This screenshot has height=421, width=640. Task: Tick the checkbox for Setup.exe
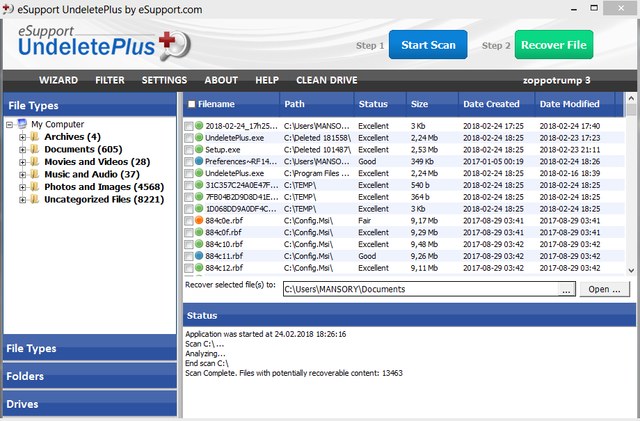[x=189, y=149]
